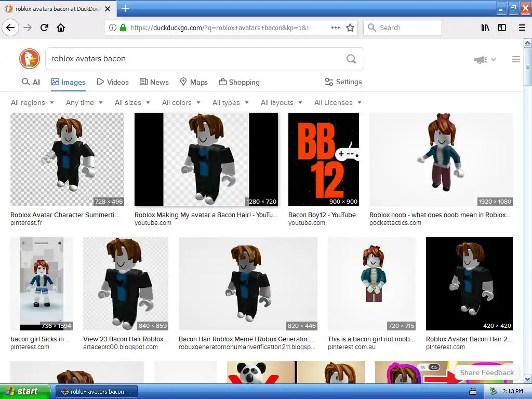Click the Roblox Avatar Character Summerti... title link
The height and width of the screenshot is (399, 532).
(65, 215)
